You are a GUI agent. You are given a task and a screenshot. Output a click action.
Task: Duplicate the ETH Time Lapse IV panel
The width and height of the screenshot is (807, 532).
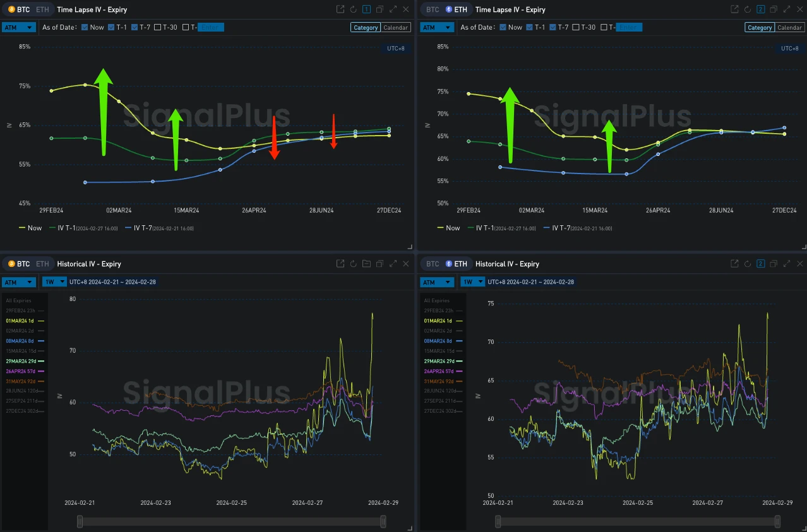click(774, 9)
